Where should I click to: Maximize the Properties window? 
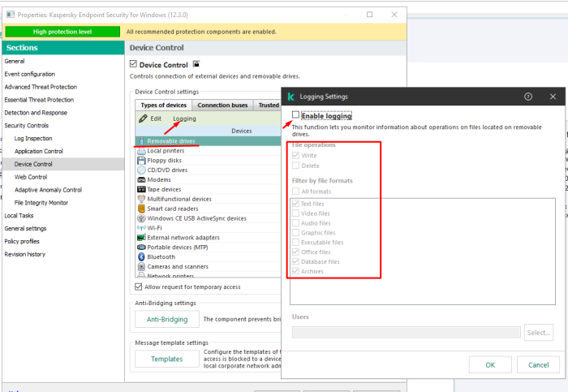tap(369, 15)
